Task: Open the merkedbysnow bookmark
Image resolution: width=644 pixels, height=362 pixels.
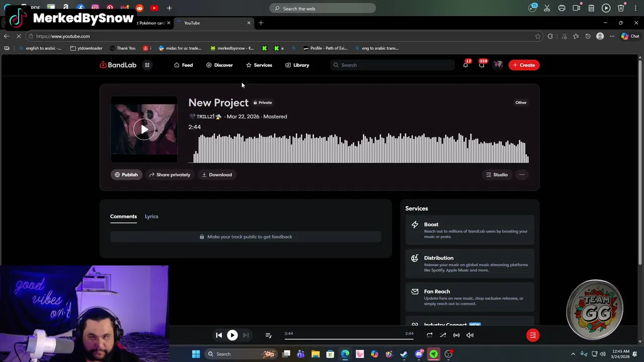Action: 232,48
